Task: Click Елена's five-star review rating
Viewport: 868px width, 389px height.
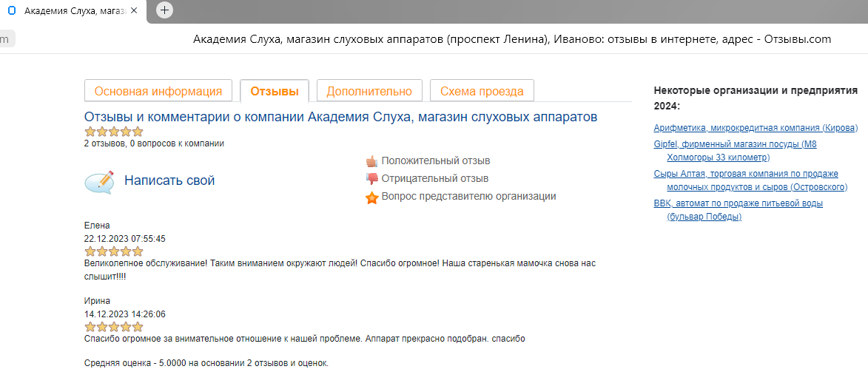Action: pyautogui.click(x=114, y=251)
